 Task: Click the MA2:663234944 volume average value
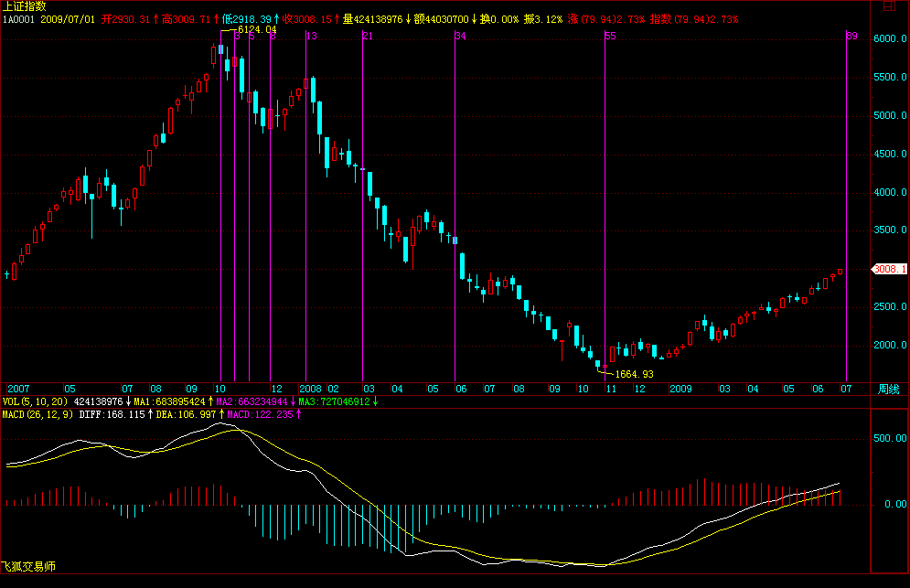point(252,401)
